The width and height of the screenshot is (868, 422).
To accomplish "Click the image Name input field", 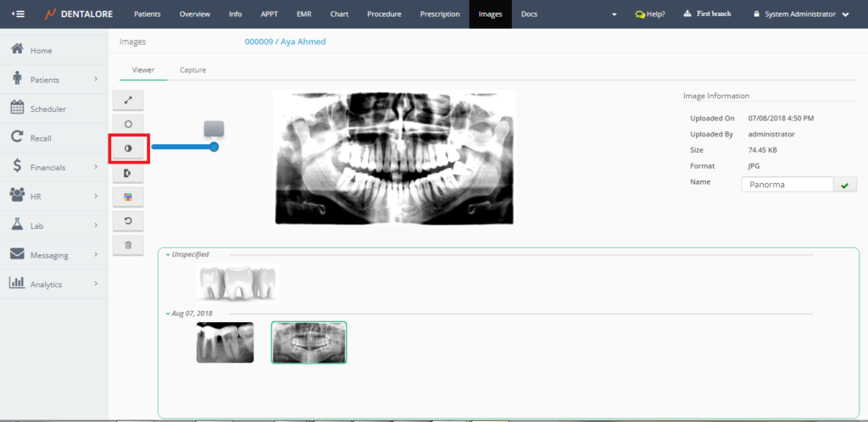I will (786, 185).
